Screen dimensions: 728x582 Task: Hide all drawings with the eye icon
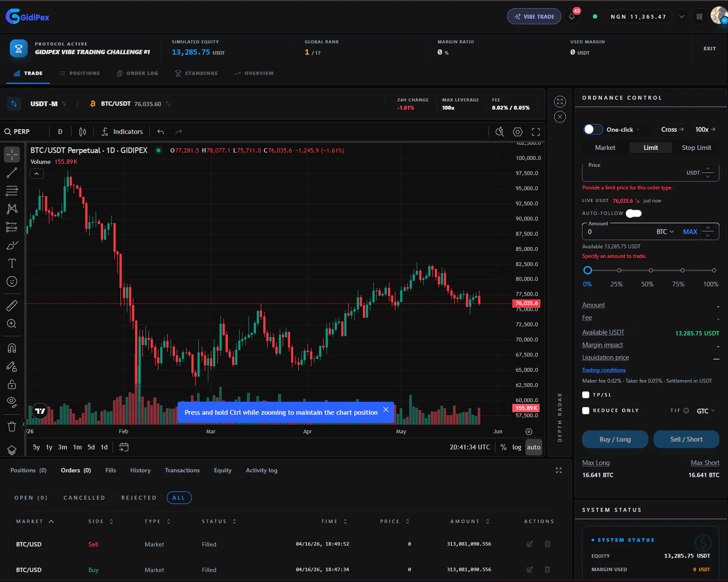[12, 402]
